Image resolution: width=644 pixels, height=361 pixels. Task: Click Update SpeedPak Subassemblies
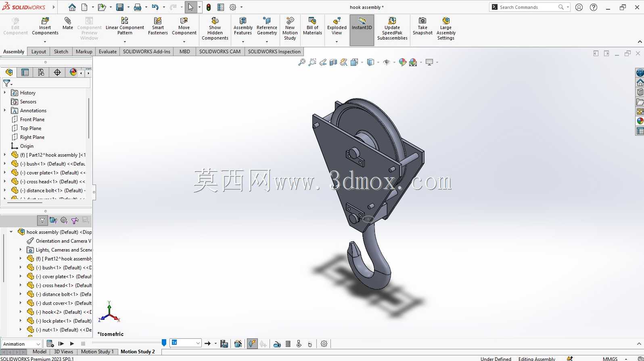point(392,29)
